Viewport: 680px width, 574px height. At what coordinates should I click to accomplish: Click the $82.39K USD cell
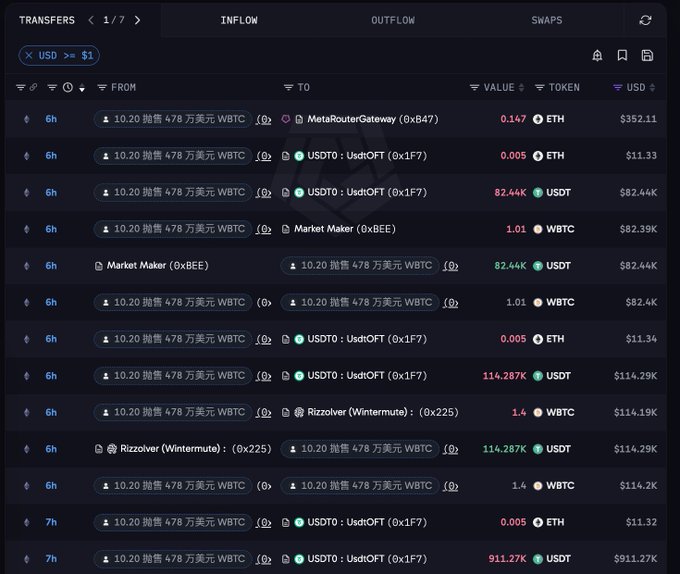point(638,229)
